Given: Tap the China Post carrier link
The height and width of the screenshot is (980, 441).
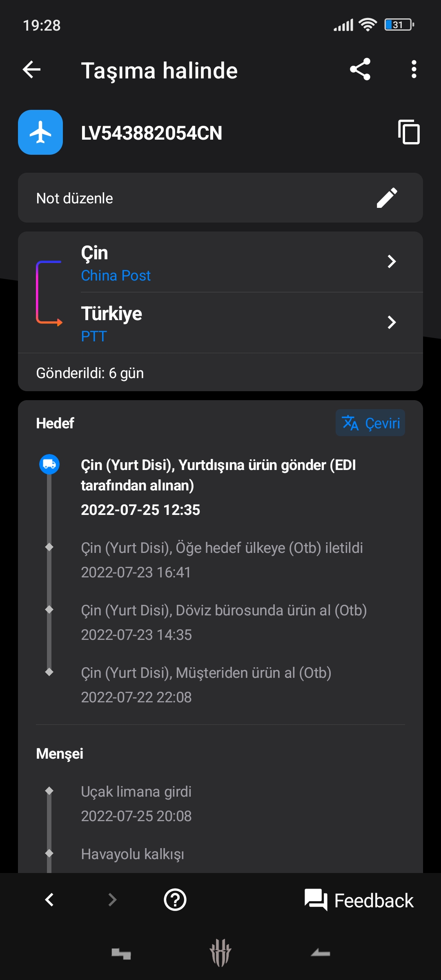Looking at the screenshot, I should [x=116, y=276].
